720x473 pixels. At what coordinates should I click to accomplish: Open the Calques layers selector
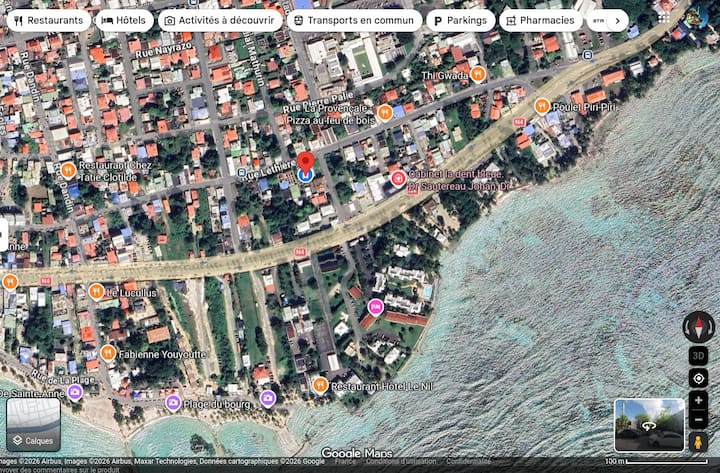point(33,425)
